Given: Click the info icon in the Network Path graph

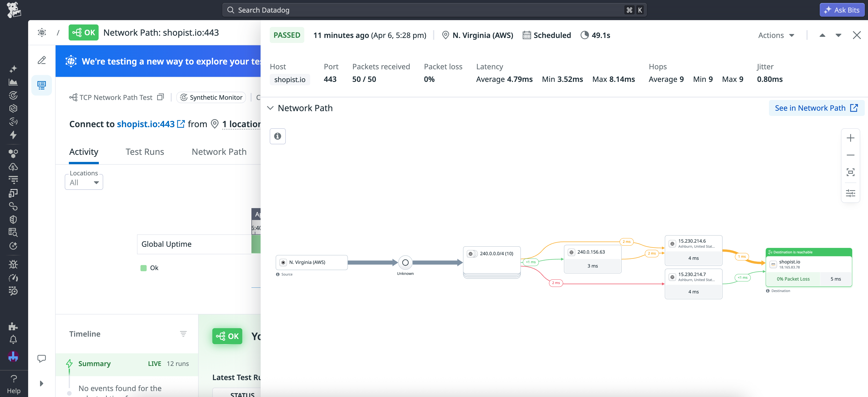Looking at the screenshot, I should pos(277,136).
